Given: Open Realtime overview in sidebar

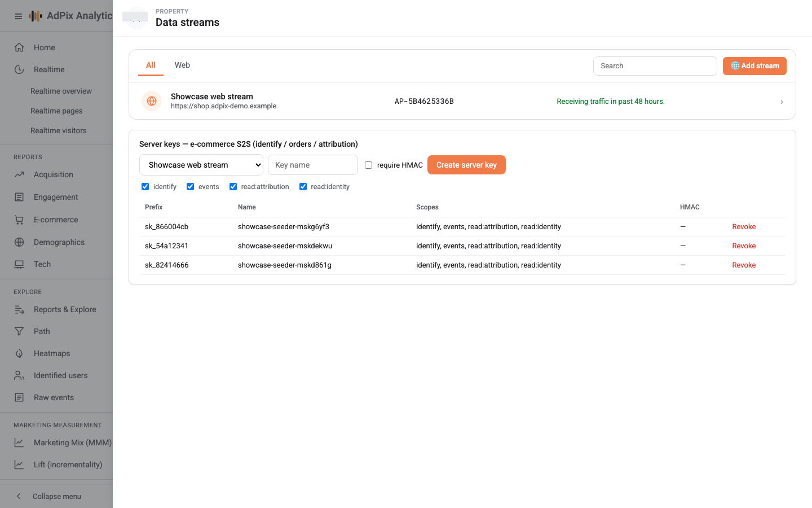Looking at the screenshot, I should coord(61,91).
